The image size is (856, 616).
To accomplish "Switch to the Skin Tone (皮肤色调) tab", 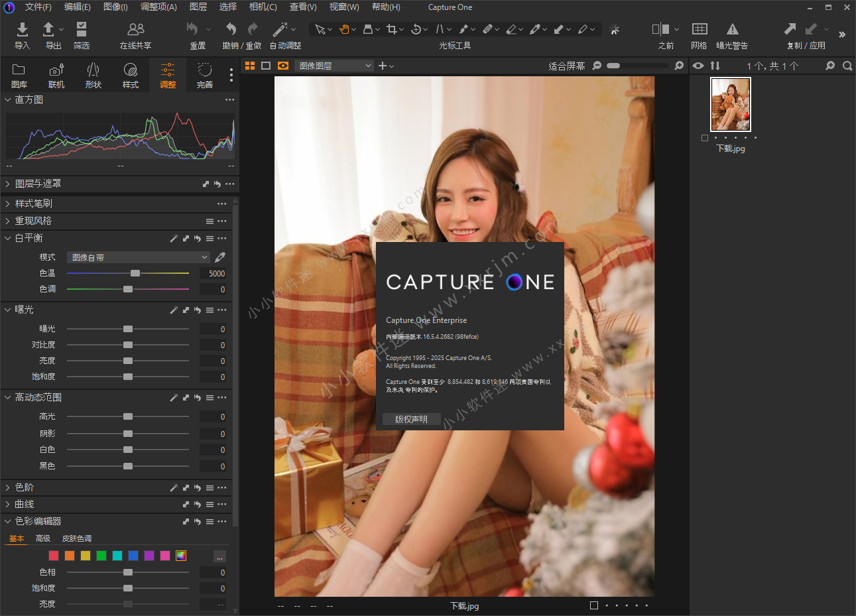I will pyautogui.click(x=77, y=538).
